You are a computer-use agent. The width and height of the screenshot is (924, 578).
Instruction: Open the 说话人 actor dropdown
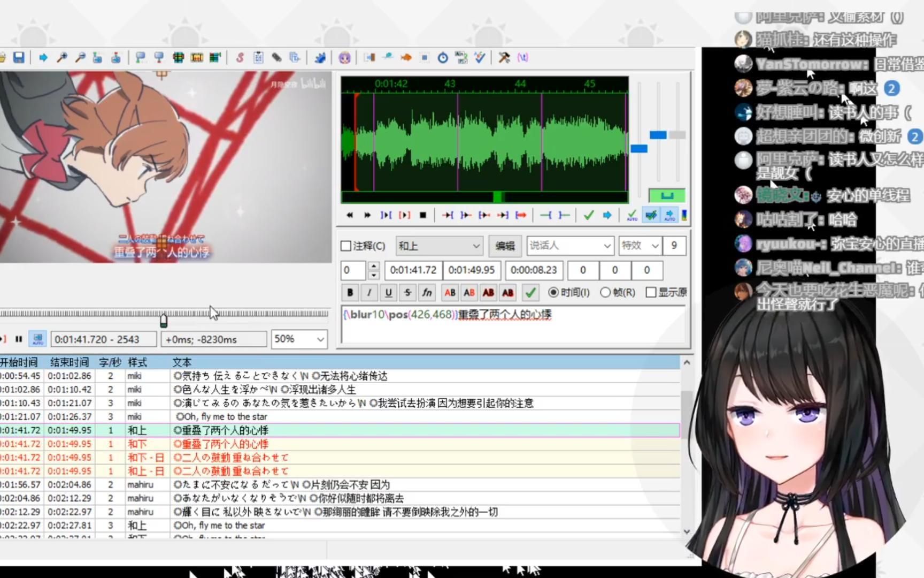point(570,246)
